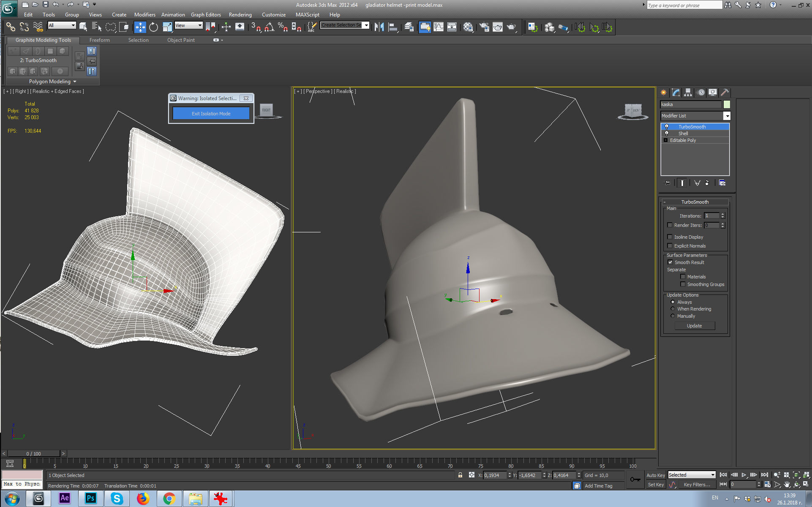
Task: Enable the Render Iters checkbox
Action: (670, 225)
